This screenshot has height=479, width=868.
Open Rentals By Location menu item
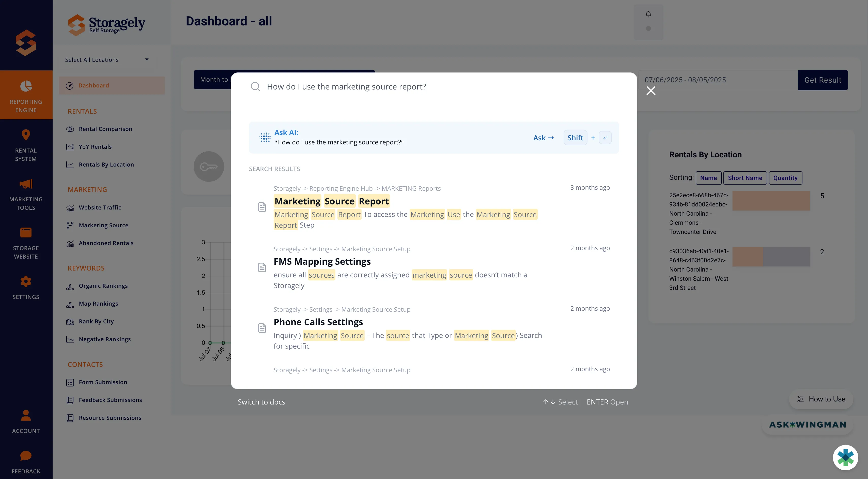(106, 164)
